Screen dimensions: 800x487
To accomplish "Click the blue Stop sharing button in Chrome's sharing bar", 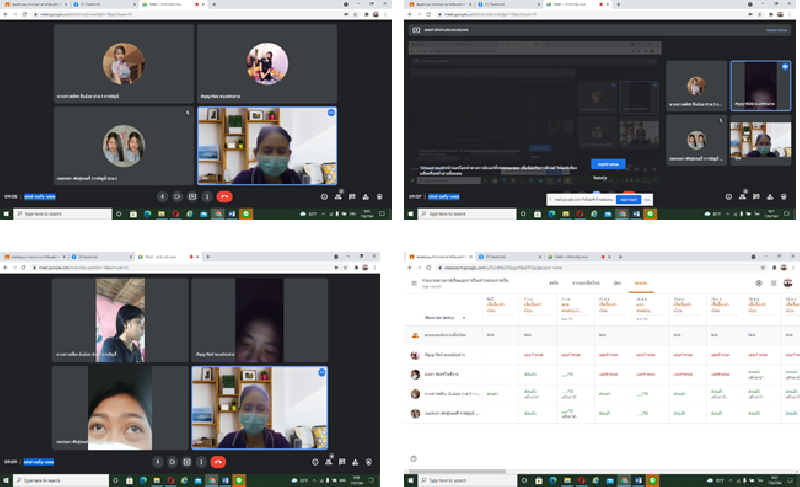I will 629,200.
